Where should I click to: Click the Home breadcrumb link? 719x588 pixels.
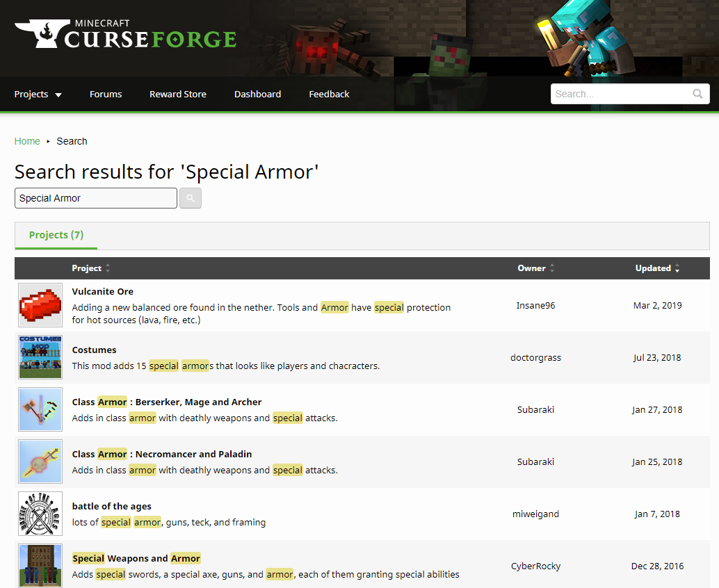click(27, 141)
